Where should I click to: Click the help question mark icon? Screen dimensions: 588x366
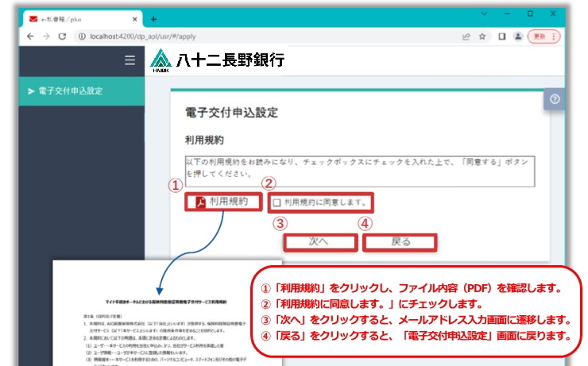(x=555, y=99)
